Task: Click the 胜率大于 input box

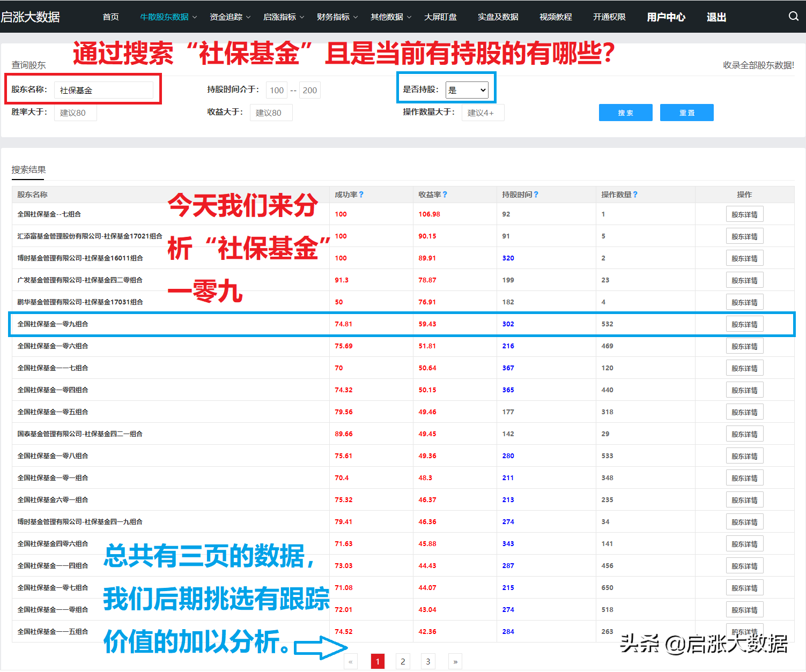Action: pyautogui.click(x=75, y=113)
